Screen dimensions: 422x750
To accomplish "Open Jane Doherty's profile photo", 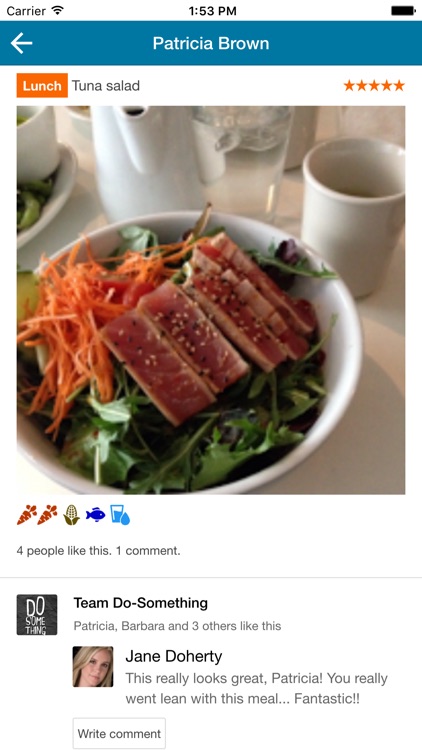I will (x=93, y=667).
